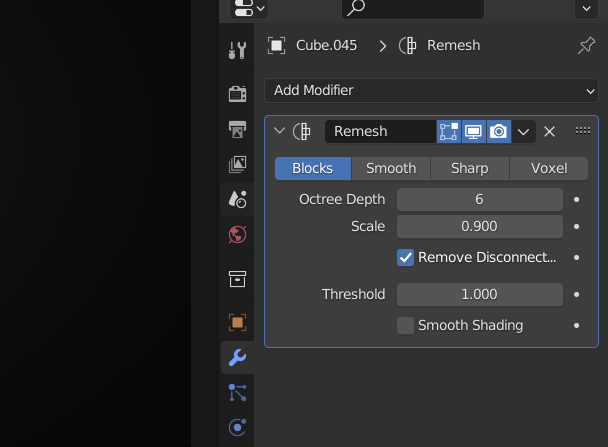The image size is (608, 447).
Task: Open the Physics properties tab
Action: click(237, 428)
